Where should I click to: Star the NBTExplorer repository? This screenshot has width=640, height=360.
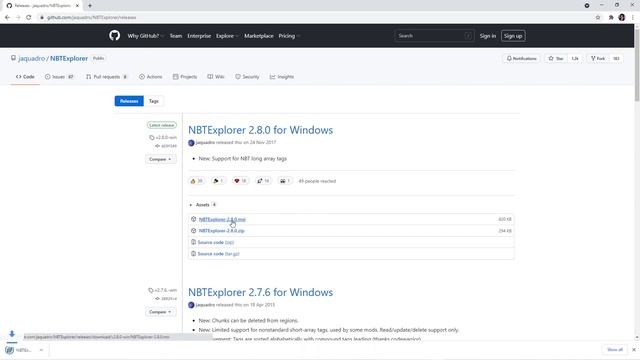(556, 58)
